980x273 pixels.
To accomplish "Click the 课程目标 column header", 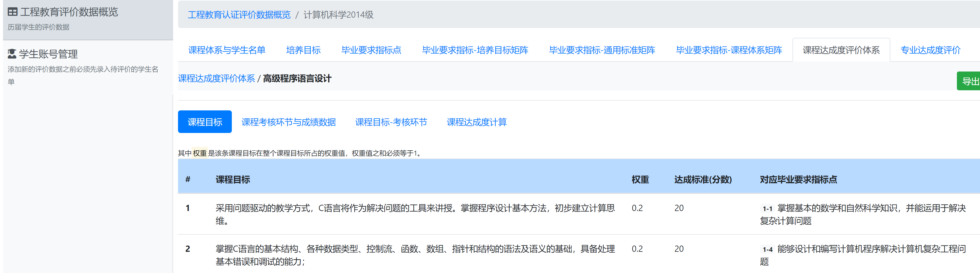I will point(233,179).
